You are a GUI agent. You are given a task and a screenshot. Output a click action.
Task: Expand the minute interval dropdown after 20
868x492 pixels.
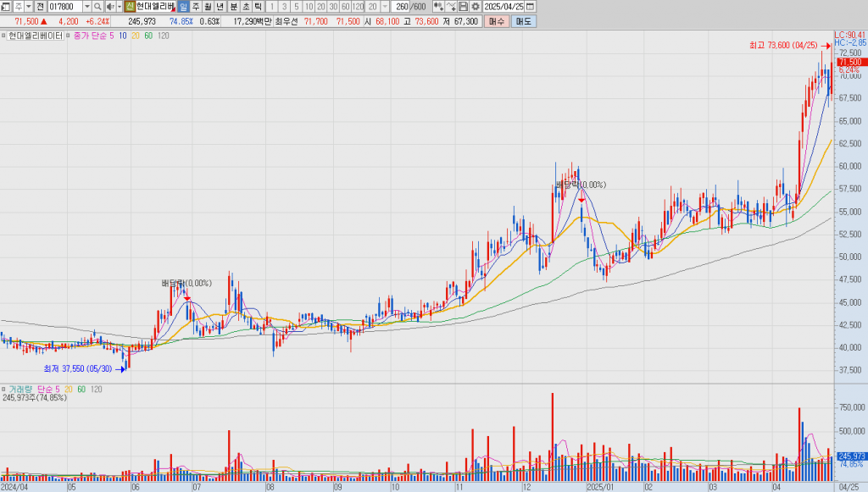click(385, 7)
